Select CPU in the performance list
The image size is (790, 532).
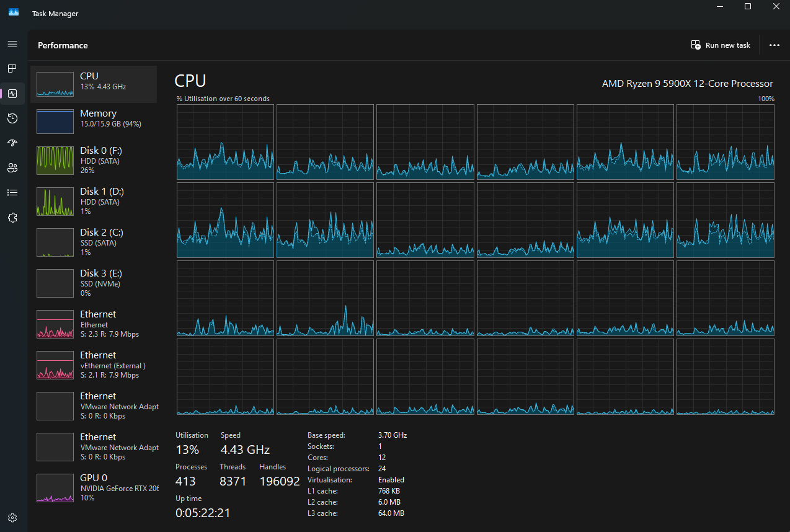(94, 84)
